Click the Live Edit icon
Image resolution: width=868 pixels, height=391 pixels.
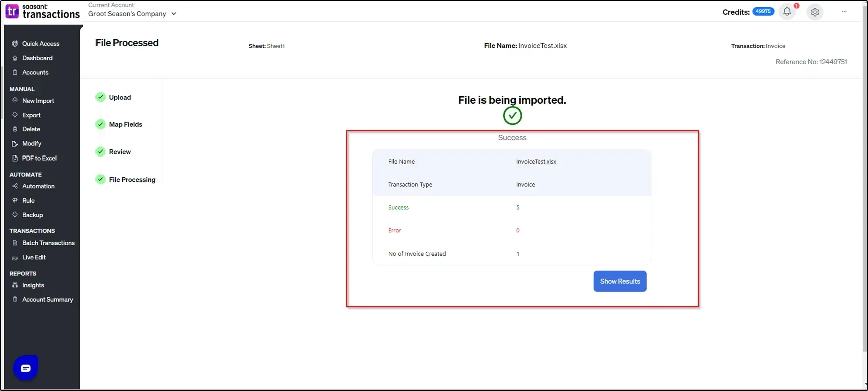coord(15,258)
